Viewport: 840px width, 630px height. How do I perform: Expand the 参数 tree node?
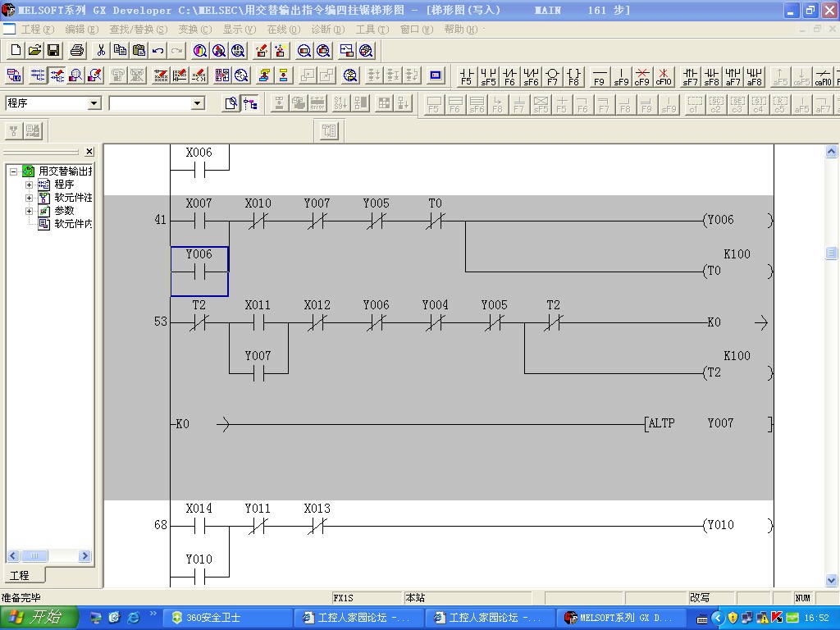pos(30,211)
